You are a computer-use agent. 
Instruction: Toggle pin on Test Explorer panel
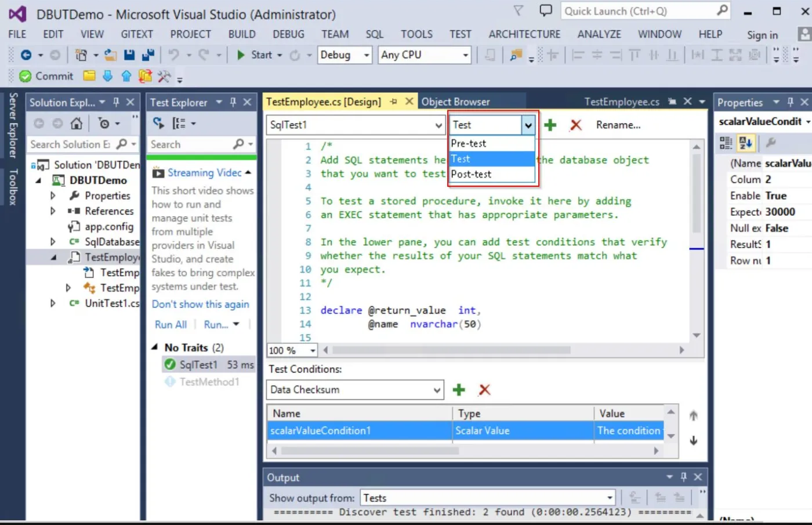[233, 102]
